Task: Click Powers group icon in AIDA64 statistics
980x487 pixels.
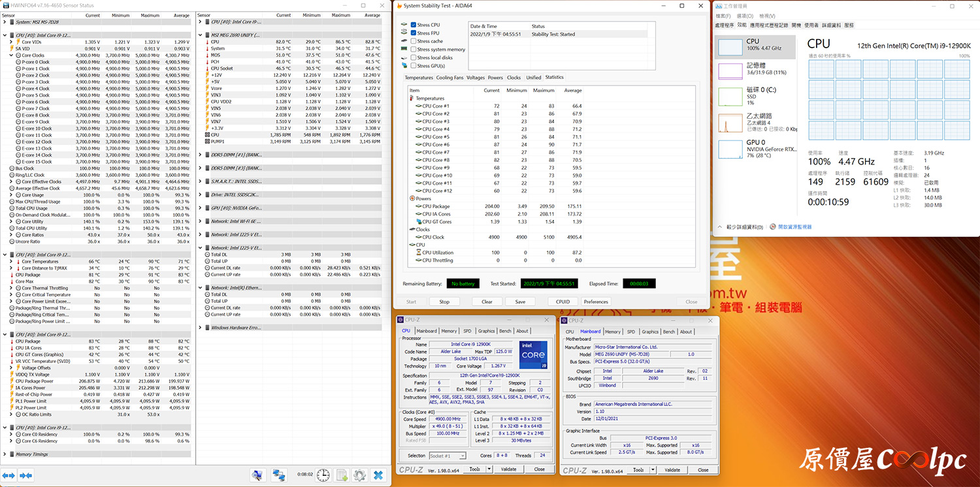Action: (x=412, y=198)
